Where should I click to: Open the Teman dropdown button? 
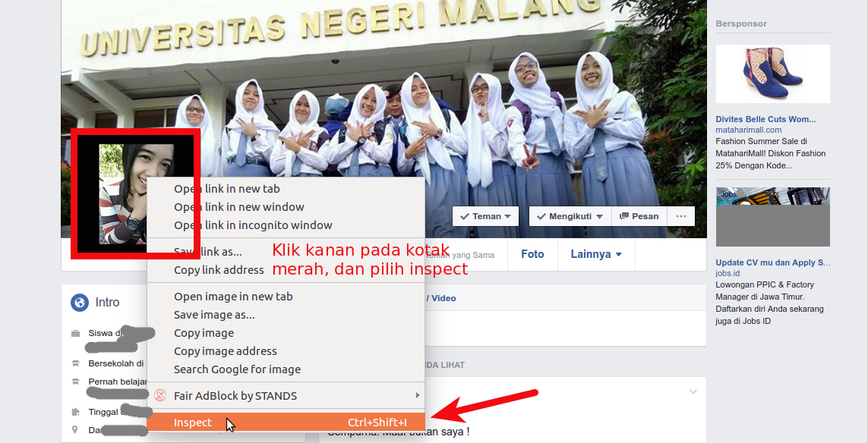pos(485,216)
